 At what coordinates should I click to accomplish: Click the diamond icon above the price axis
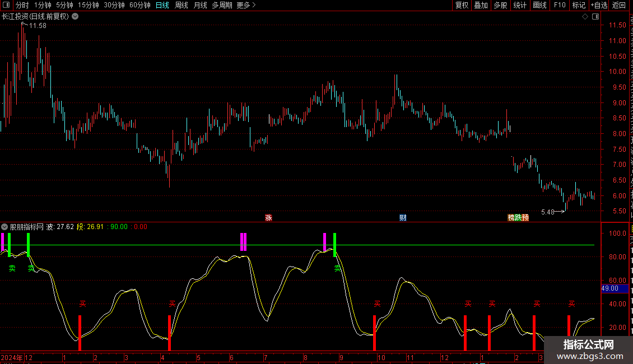[585, 17]
